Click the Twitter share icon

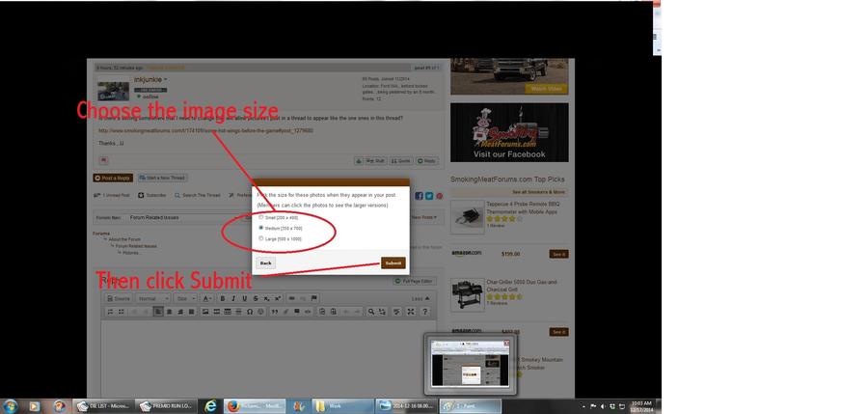pyautogui.click(x=429, y=195)
